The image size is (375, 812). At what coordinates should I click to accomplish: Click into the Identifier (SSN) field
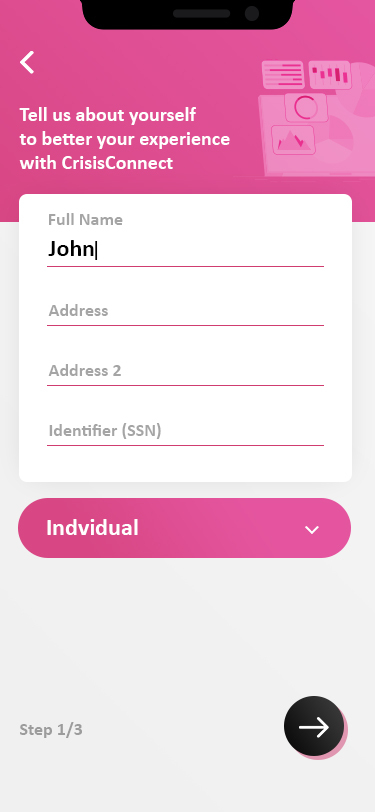tap(185, 431)
